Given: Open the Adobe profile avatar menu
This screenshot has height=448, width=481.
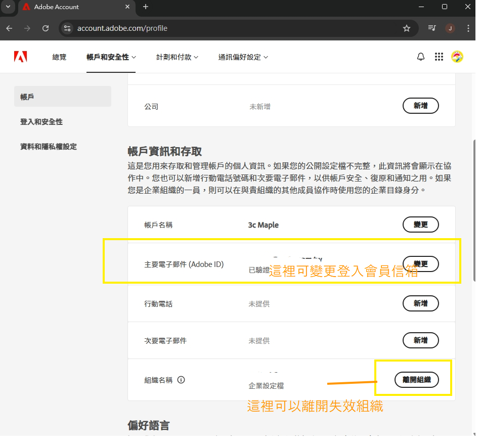Looking at the screenshot, I should coord(457,57).
